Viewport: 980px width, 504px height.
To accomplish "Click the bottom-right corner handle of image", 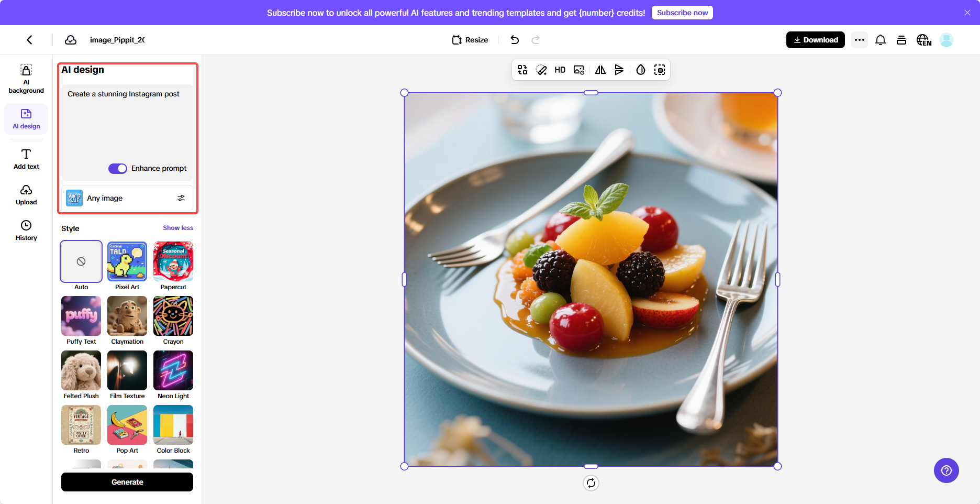I will 778,466.
